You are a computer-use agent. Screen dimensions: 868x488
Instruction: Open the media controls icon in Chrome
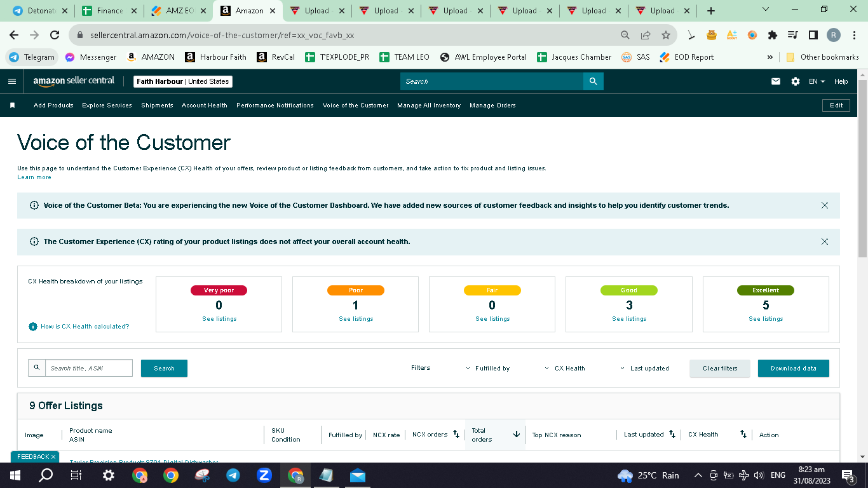coord(792,35)
